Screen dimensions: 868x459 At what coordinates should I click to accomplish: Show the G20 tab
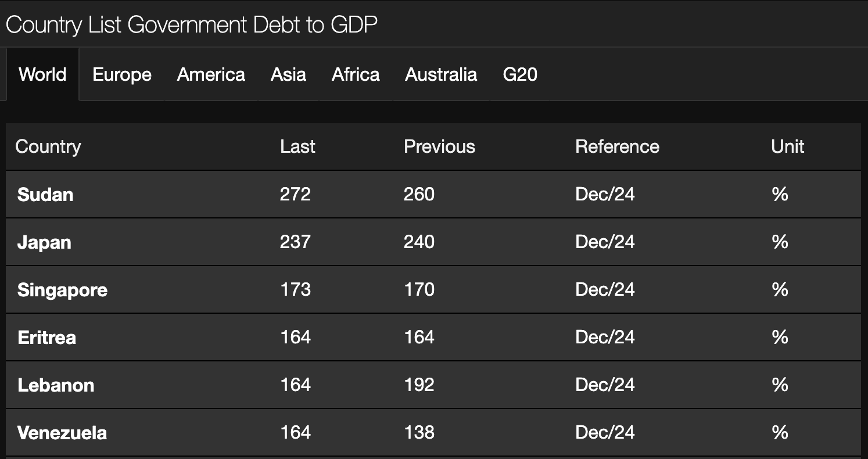(520, 74)
